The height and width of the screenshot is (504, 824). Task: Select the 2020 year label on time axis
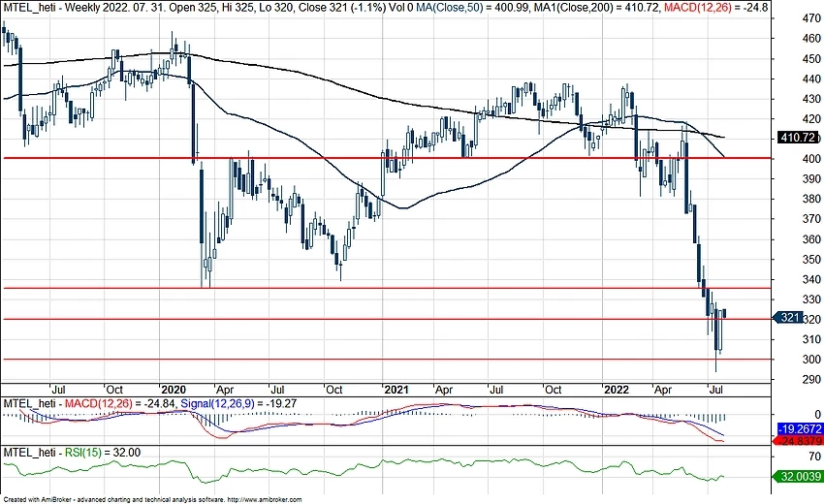point(174,390)
